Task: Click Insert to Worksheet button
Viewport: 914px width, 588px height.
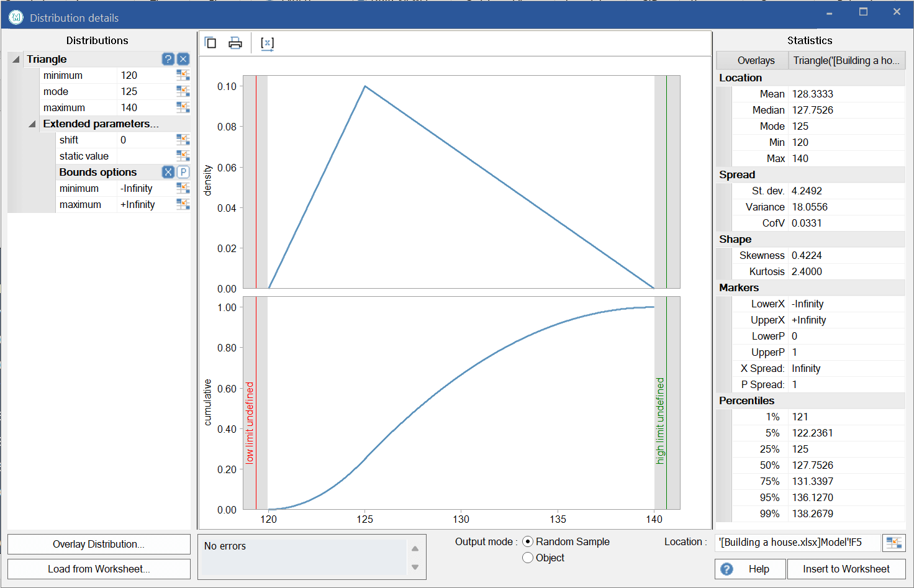Action: [x=846, y=569]
